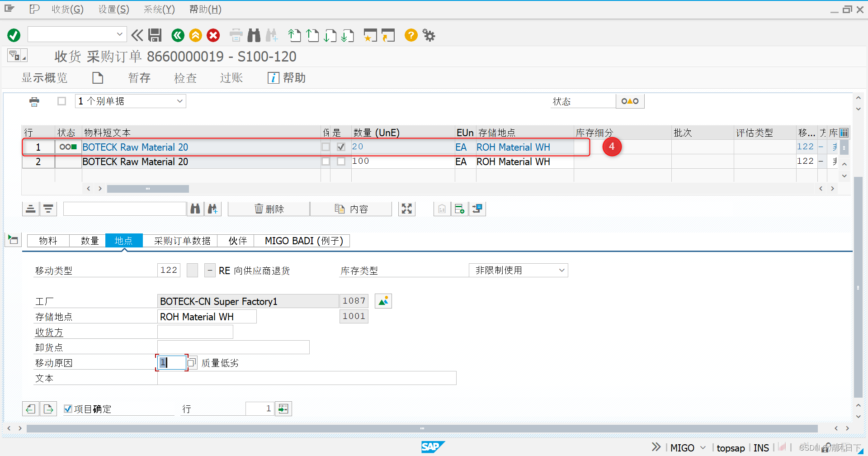Collapse the detail data area toggle icon

pos(13,240)
